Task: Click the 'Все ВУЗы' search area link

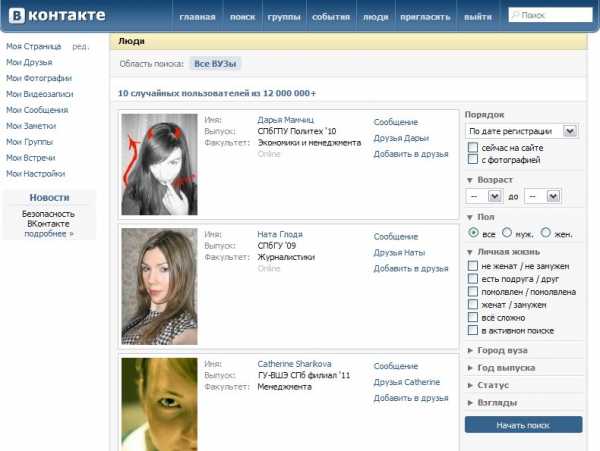Action: [x=215, y=64]
